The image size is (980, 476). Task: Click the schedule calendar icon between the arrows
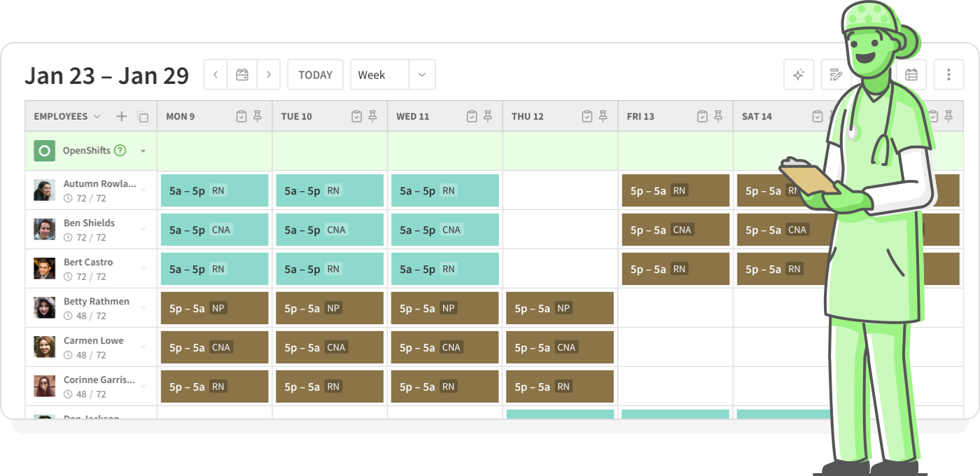point(241,74)
